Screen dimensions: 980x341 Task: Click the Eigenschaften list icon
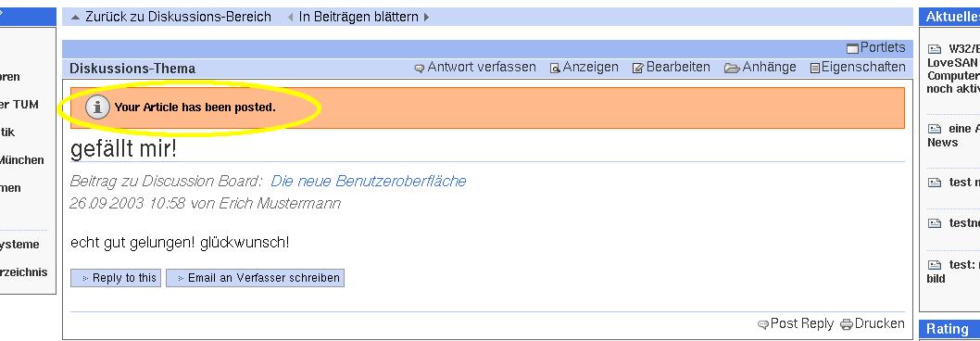[815, 68]
